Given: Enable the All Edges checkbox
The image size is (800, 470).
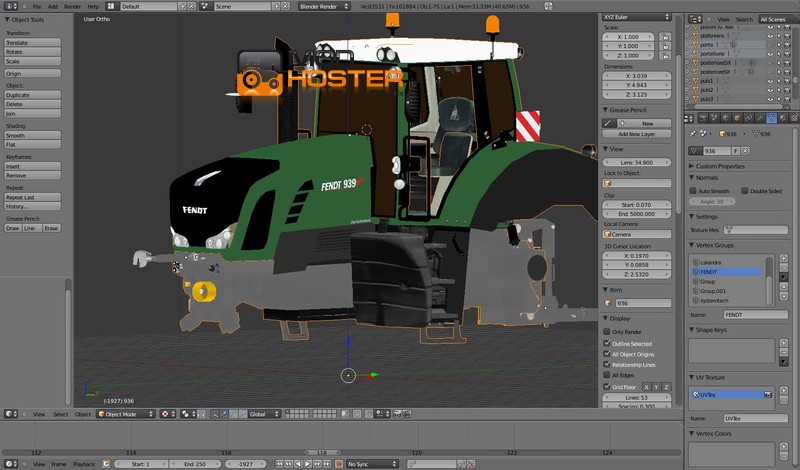Looking at the screenshot, I should tap(607, 375).
